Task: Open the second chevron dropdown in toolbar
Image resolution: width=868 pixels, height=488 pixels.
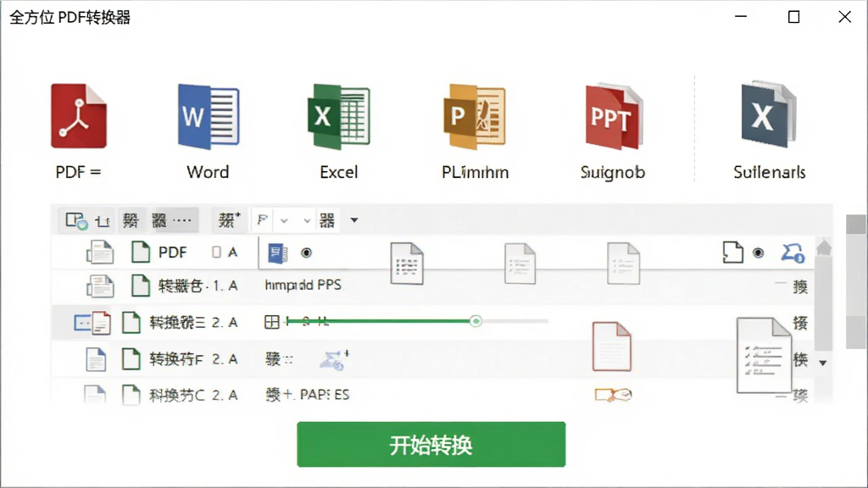Action: pyautogui.click(x=307, y=221)
